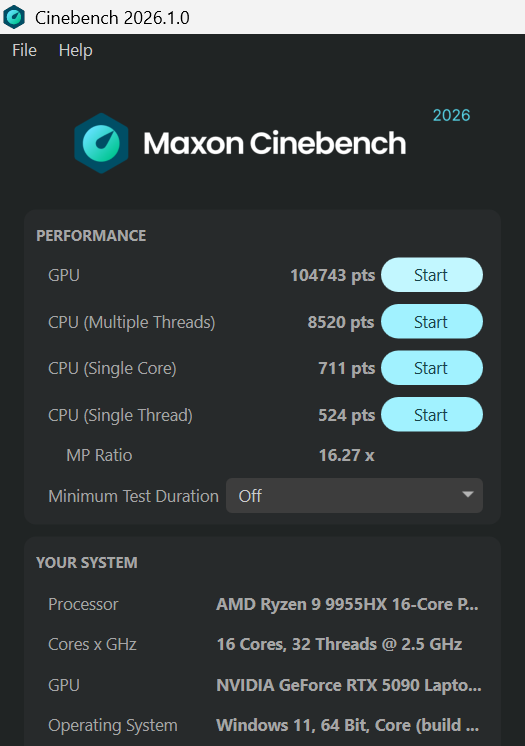525x746 pixels.
Task: Open the File menu
Action: [24, 50]
